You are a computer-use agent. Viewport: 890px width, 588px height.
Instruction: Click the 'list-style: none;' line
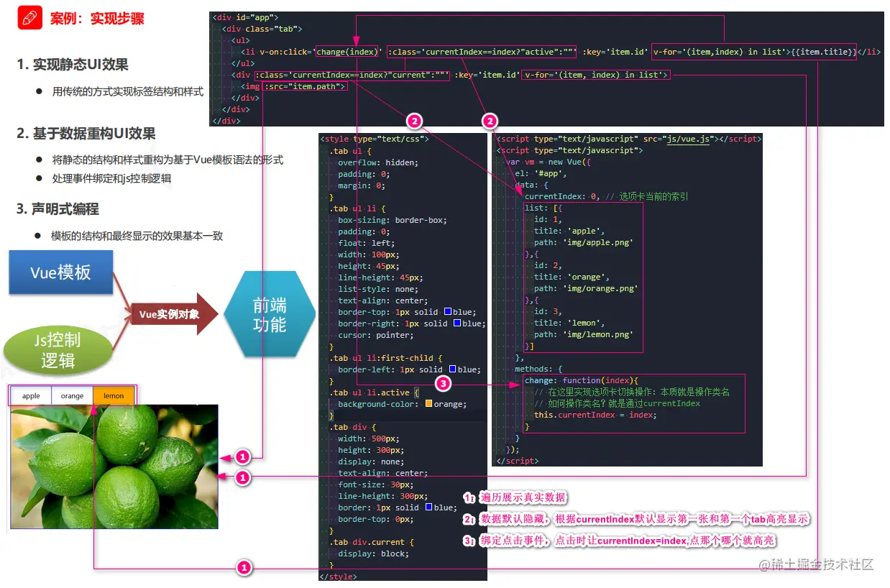(378, 289)
